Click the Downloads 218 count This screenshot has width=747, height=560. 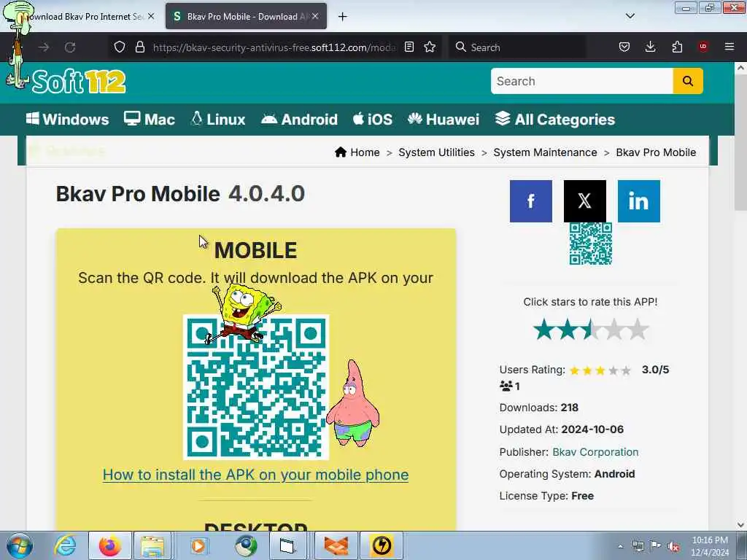pos(569,408)
